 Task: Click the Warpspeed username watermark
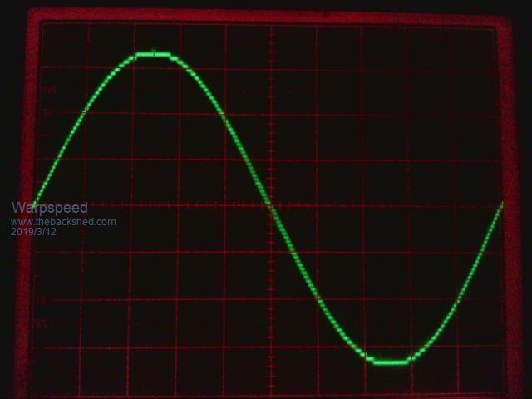point(49,208)
